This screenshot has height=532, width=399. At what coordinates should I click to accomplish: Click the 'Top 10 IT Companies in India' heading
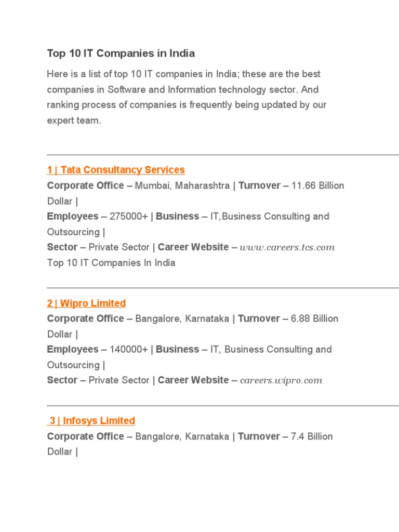pyautogui.click(x=121, y=53)
